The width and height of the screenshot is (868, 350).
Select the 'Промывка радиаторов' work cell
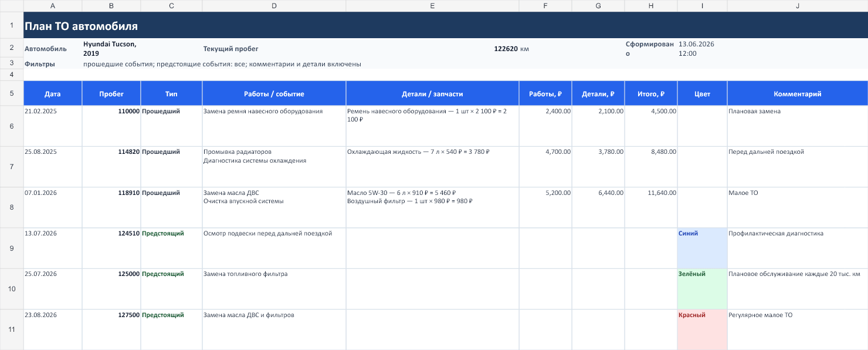coord(274,167)
